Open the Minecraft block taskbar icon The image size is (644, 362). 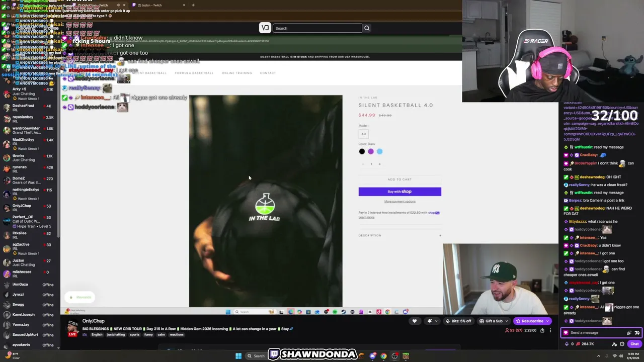tap(406, 356)
